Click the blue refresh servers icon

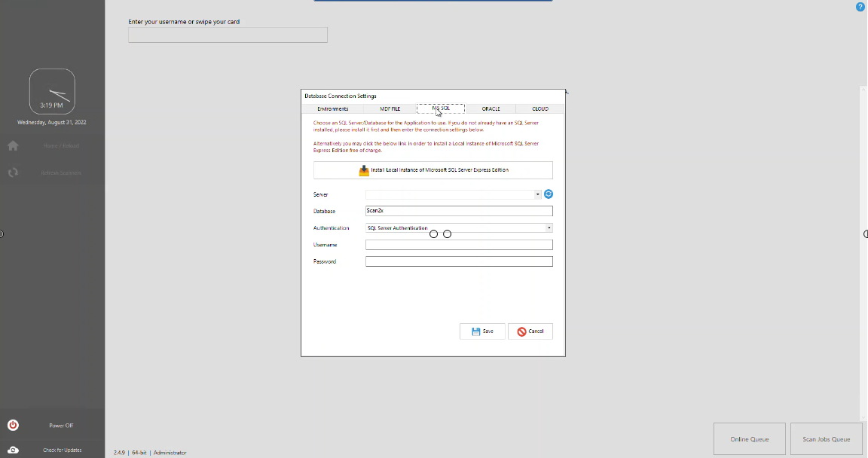point(549,194)
